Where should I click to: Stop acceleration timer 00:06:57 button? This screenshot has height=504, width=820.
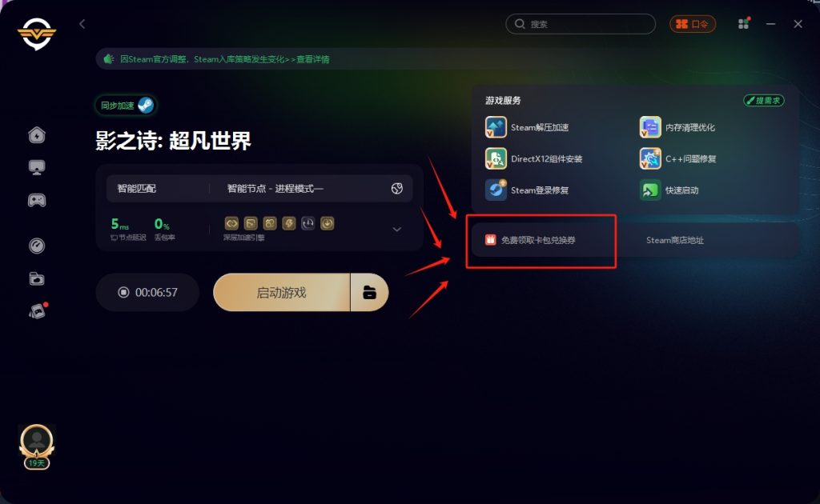[147, 293]
